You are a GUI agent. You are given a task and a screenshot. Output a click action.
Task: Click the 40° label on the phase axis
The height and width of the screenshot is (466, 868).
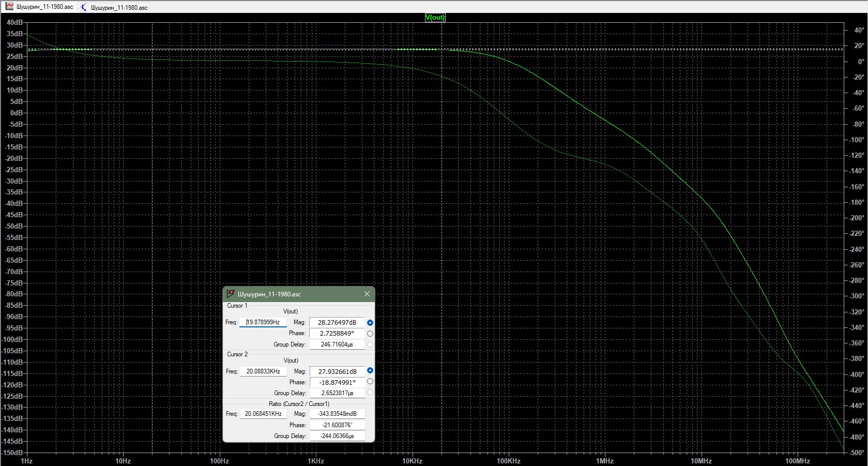pyautogui.click(x=859, y=30)
